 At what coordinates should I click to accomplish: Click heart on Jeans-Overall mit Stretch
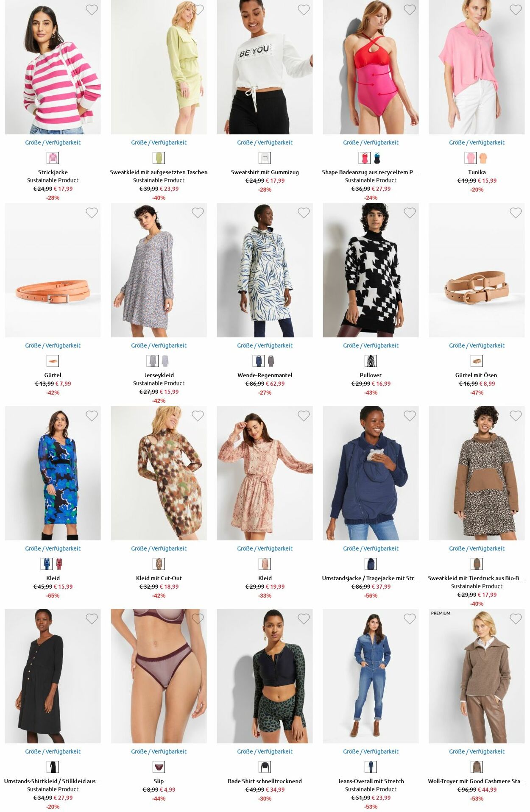[410, 619]
